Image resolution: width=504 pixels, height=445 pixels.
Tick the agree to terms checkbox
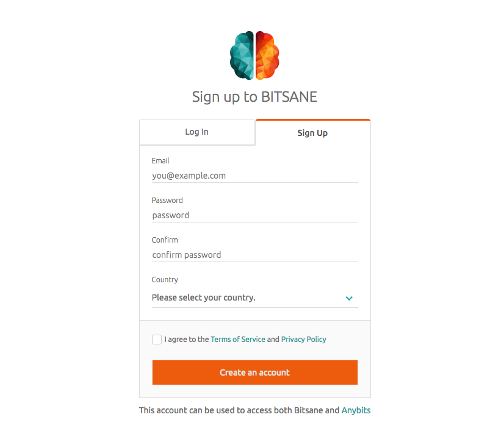pos(157,340)
